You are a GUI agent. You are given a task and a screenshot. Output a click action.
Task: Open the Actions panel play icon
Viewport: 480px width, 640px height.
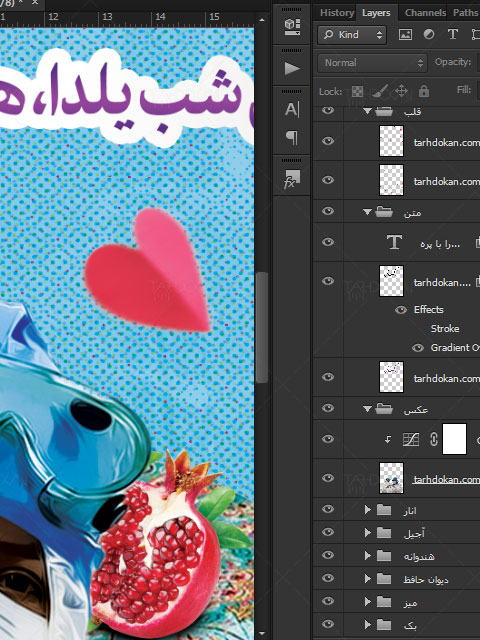[292, 68]
